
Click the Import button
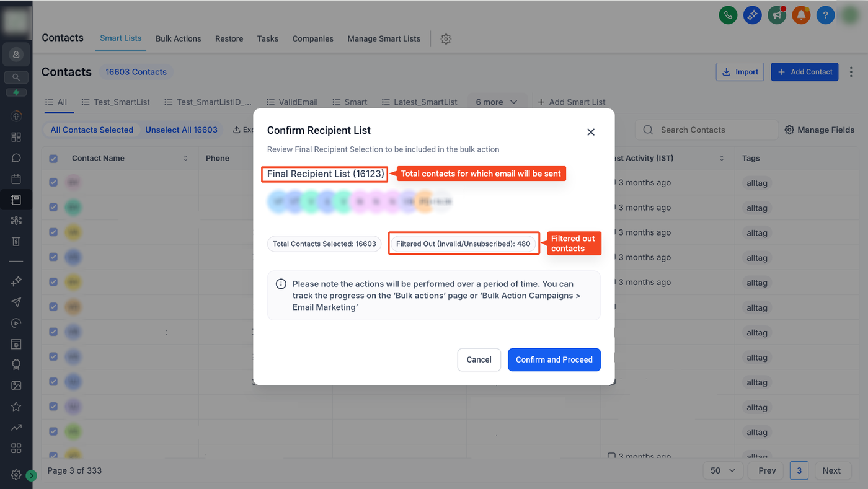(x=740, y=72)
